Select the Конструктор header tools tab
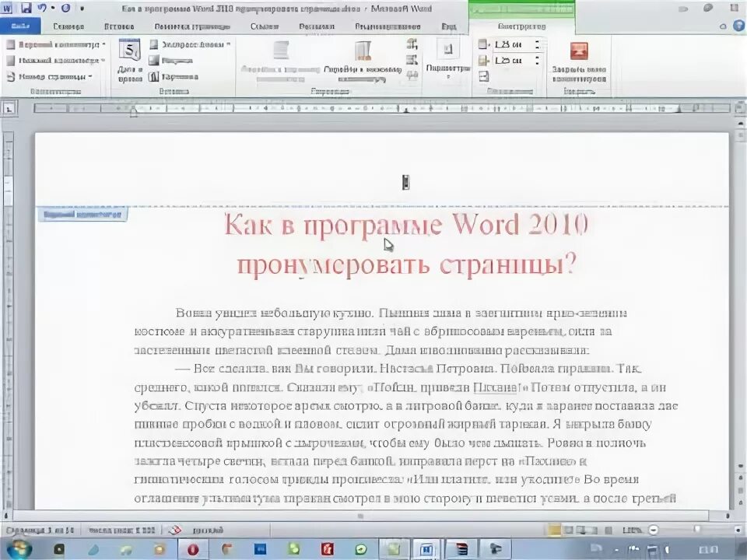 click(x=521, y=26)
